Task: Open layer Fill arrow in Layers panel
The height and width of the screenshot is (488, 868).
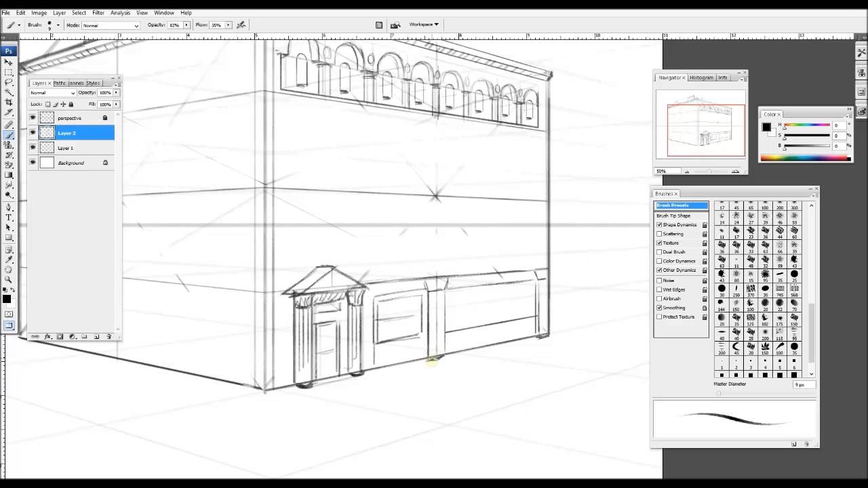Action: (x=117, y=104)
